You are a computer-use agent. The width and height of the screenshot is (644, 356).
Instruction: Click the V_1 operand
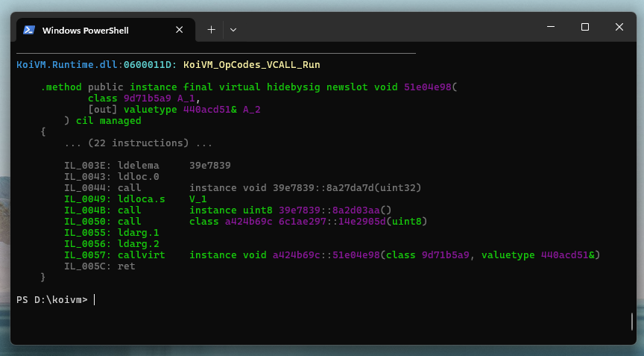click(198, 199)
